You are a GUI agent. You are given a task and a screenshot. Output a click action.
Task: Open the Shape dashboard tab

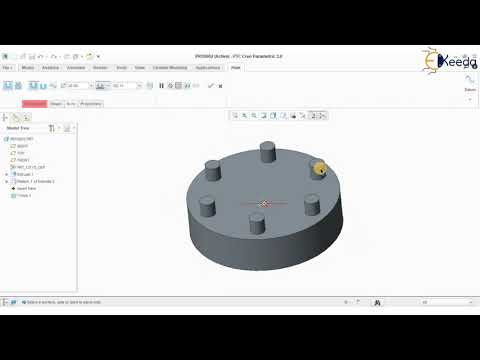(56, 104)
